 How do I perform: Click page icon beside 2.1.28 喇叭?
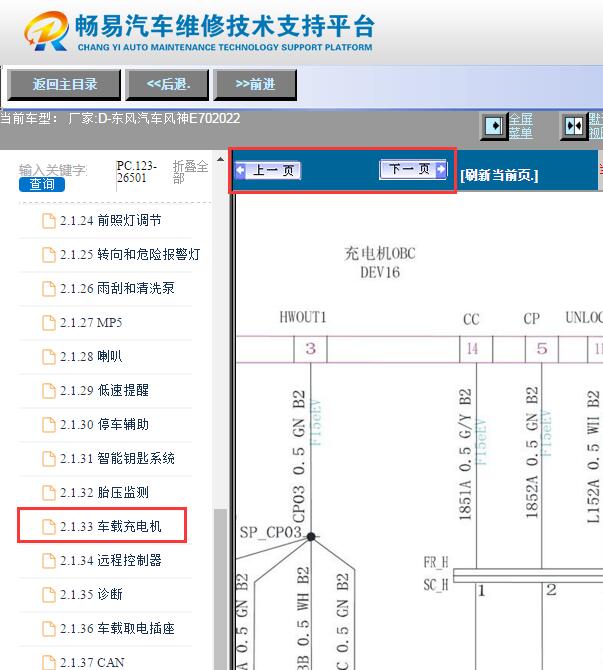coord(49,357)
